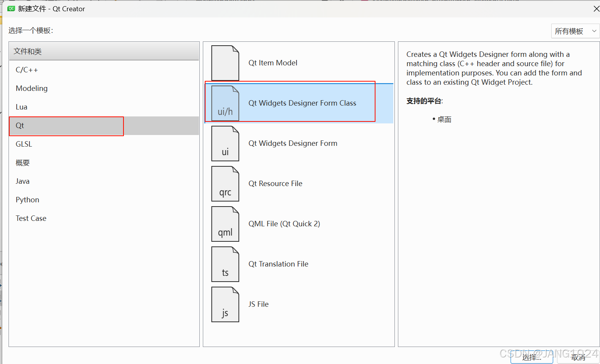Click the ui designer form icon

tap(225, 144)
